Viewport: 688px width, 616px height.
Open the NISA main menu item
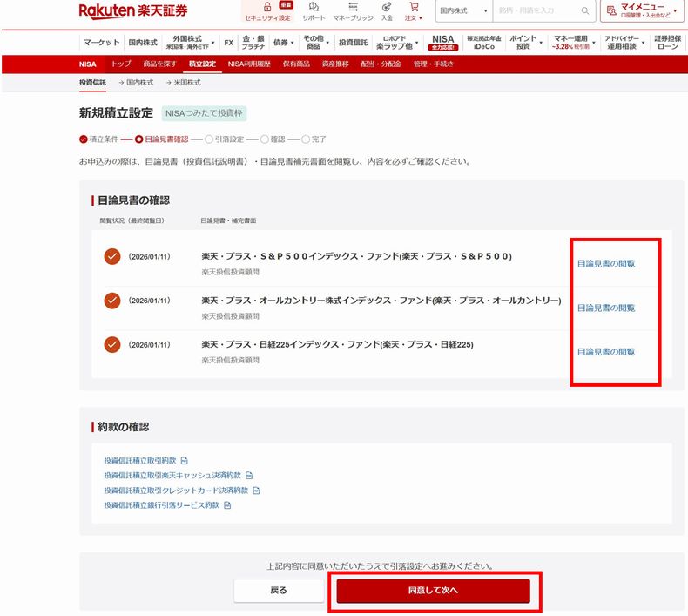[442, 43]
